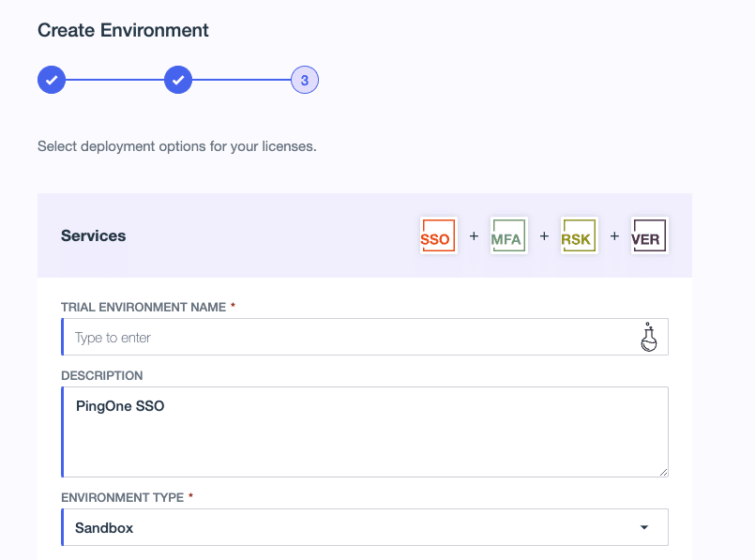
Task: Click the Create Environment page title
Action: (x=123, y=30)
